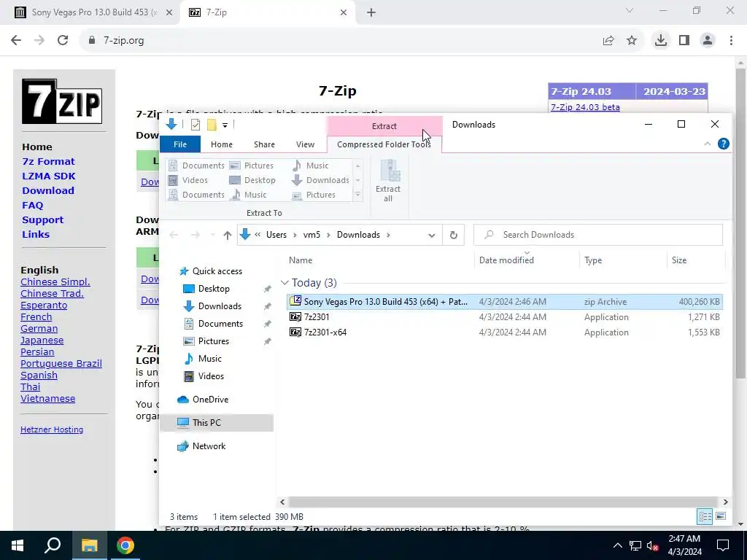
Task: Click the Sony Vegas zip archive icon
Action: [295, 301]
